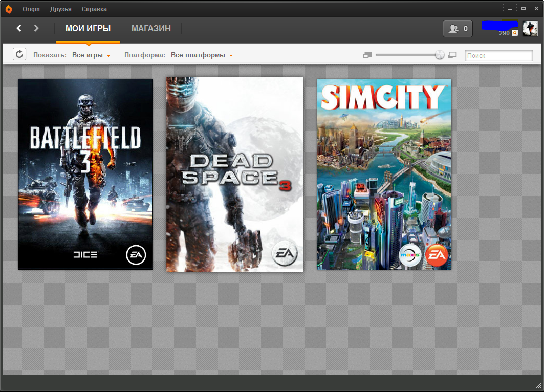544x392 pixels.
Task: Go forward with the right arrow
Action: (36, 28)
